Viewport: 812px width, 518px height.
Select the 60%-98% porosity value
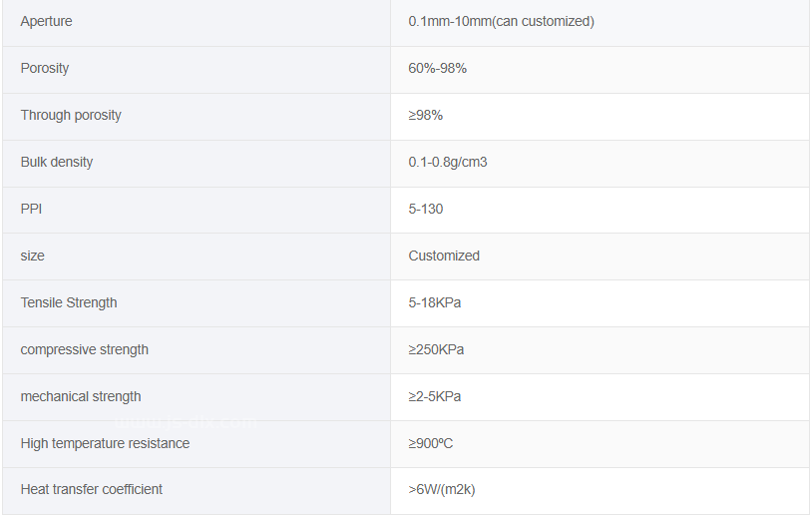pos(437,69)
